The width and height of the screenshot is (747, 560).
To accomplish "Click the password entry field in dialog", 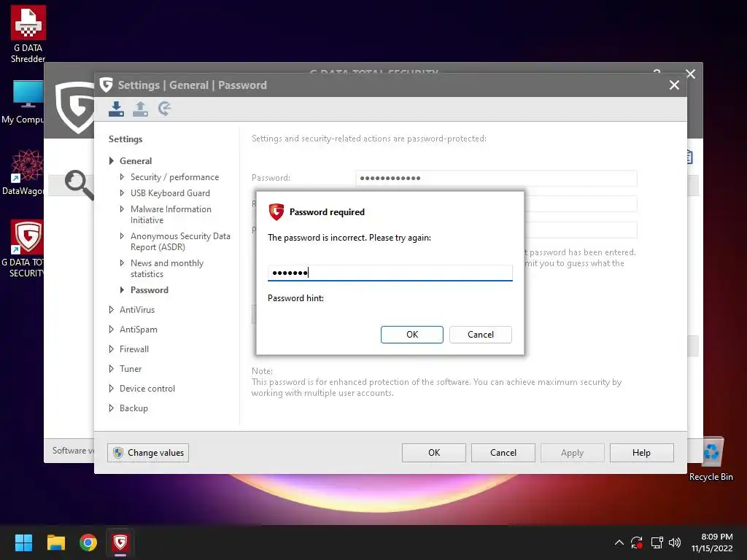I will point(390,273).
